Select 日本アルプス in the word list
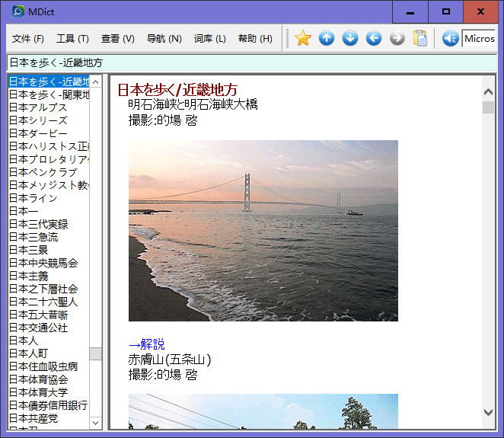This screenshot has width=504, height=438. pos(38,107)
